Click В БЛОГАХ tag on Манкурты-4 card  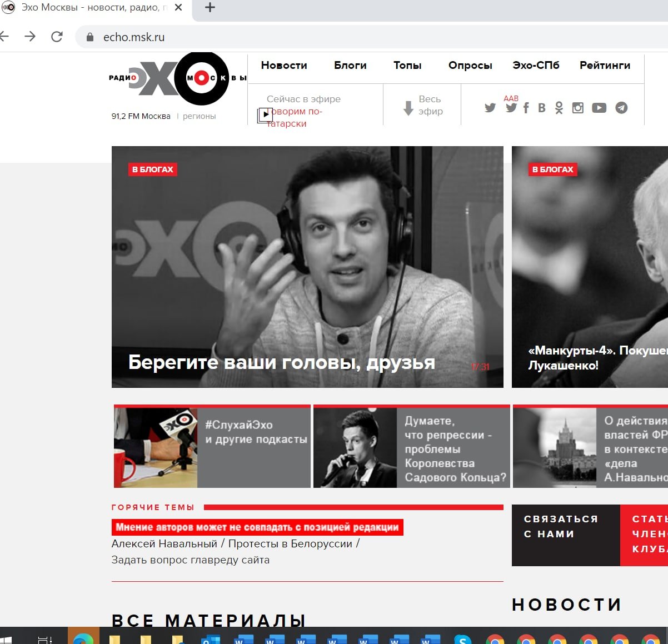point(553,169)
